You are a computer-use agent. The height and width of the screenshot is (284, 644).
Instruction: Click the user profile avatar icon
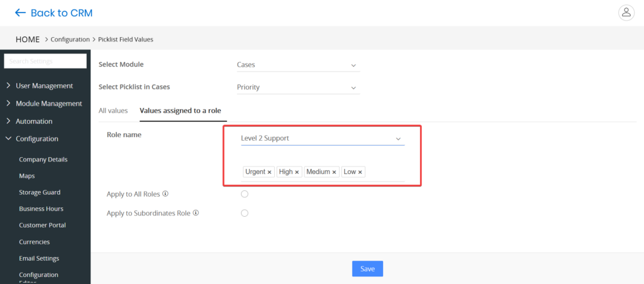[626, 12]
